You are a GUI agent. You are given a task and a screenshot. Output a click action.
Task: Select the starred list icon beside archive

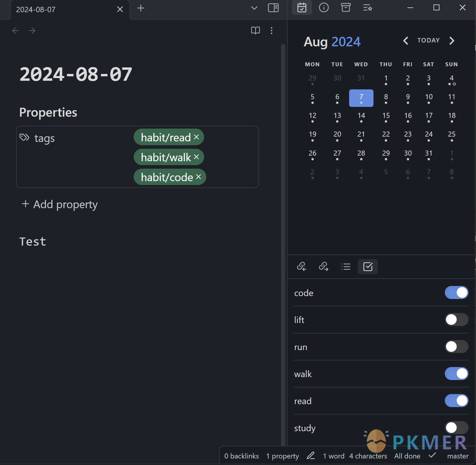(x=368, y=8)
